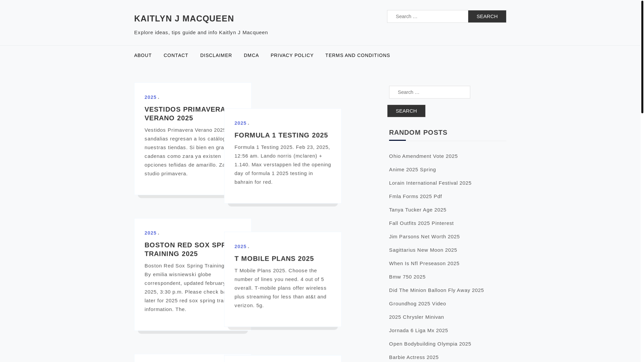Open 2025 Chrysler Minivan link
This screenshot has height=362, width=644.
417,317
